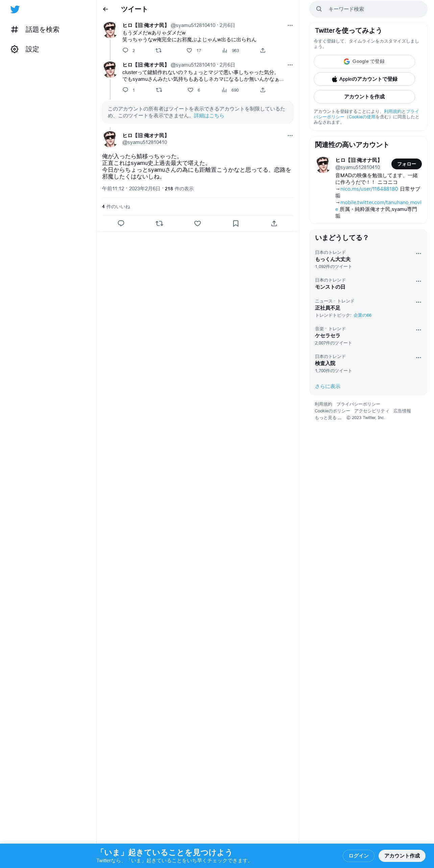This screenshot has width=434, height=868.
Task: Open more options on main tweet
Action: click(x=290, y=136)
